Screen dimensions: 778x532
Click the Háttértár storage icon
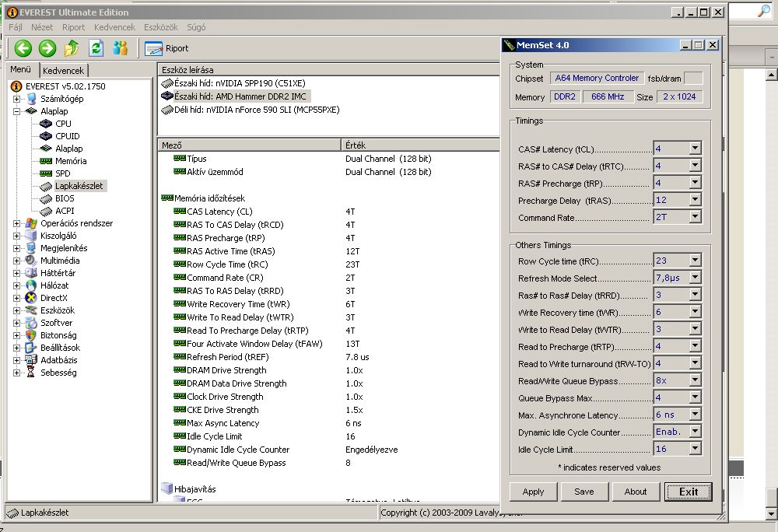[x=31, y=273]
